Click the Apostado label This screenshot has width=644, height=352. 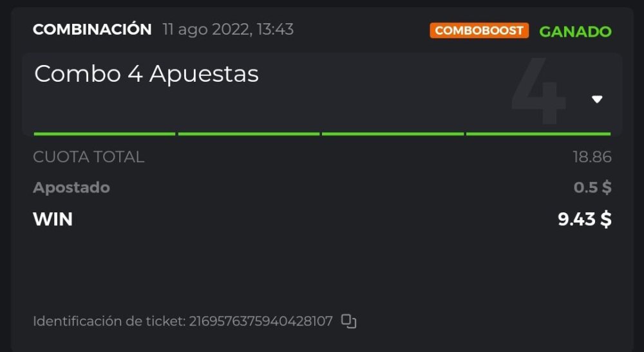[71, 187]
